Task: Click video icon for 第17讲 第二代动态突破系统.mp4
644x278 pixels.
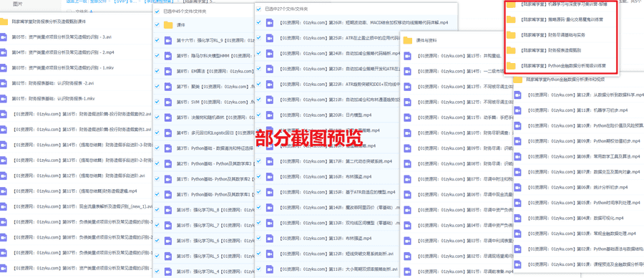Action: pos(270,161)
